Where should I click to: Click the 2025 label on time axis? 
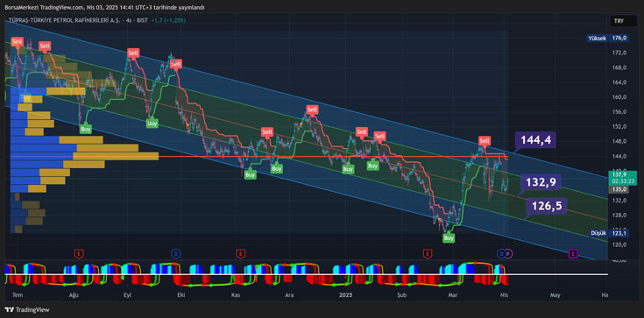[x=346, y=295]
